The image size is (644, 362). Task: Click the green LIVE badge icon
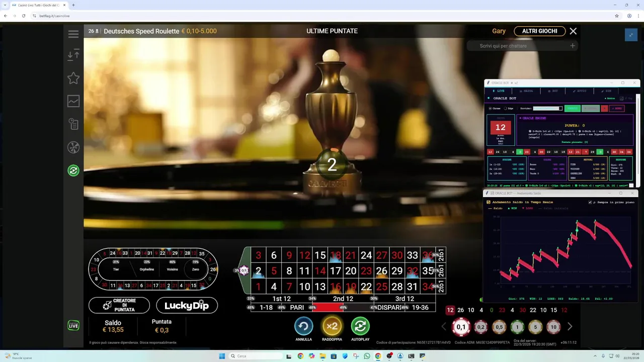[73, 325]
